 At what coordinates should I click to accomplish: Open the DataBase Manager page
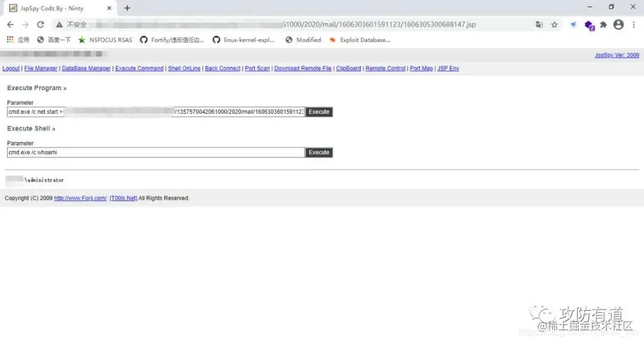[86, 68]
